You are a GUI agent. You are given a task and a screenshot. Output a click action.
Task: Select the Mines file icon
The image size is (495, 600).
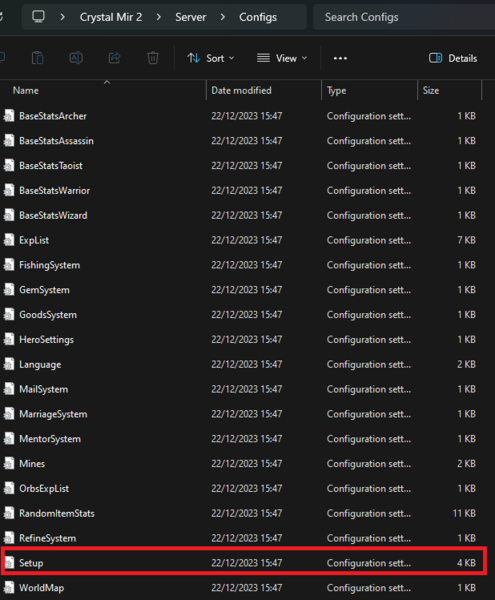coord(9,464)
